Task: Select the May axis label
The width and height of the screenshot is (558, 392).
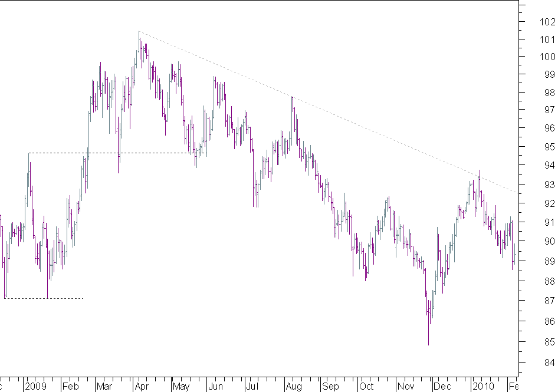Action: pyautogui.click(x=181, y=386)
